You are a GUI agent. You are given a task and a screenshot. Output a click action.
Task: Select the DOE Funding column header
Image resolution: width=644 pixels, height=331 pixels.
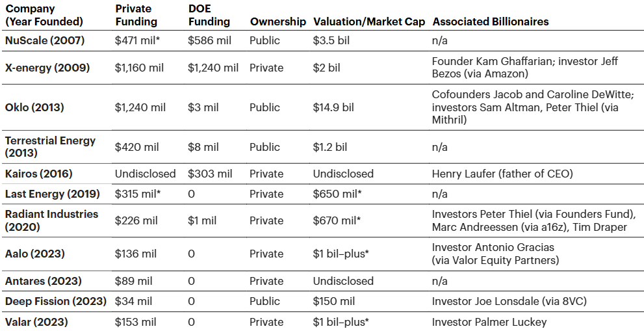coord(209,16)
